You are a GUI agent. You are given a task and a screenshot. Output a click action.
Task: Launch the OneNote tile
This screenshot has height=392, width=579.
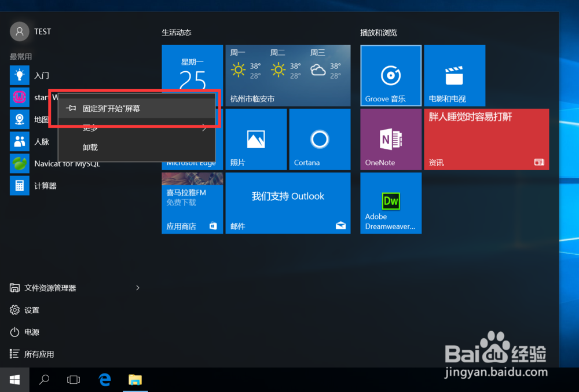tap(391, 139)
